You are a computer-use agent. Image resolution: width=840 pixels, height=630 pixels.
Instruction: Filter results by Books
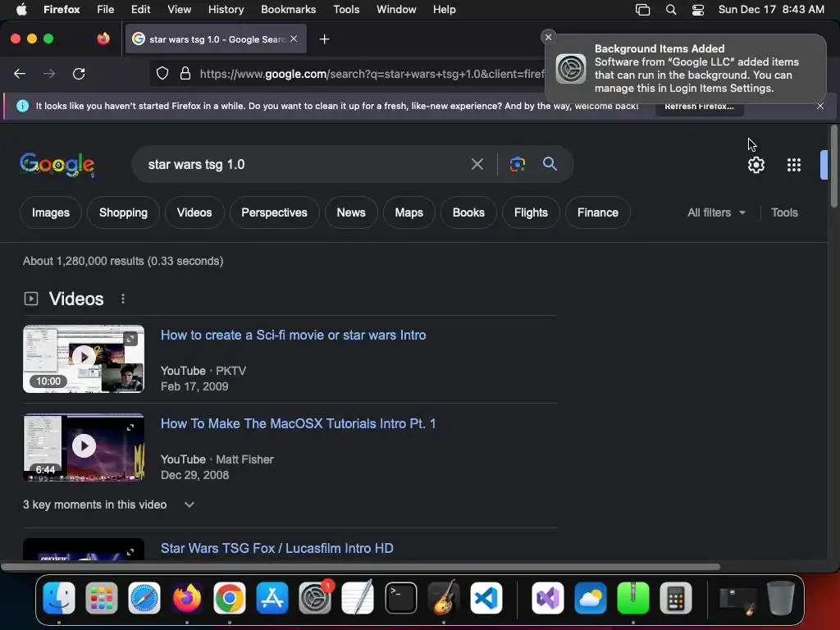point(468,212)
